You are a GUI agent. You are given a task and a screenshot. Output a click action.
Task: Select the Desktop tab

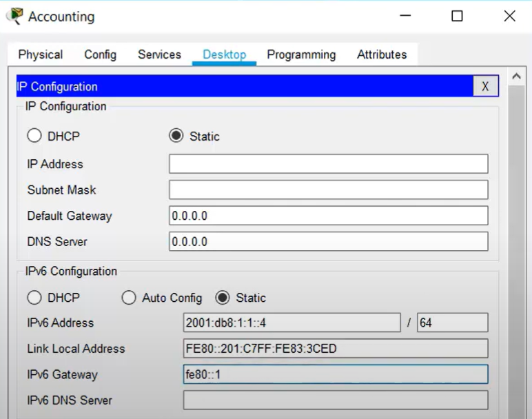coord(224,54)
